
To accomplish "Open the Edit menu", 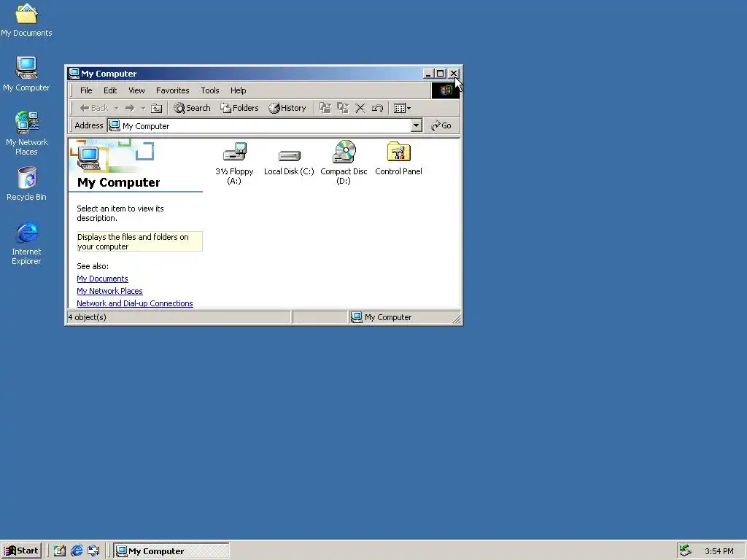I will click(110, 90).
